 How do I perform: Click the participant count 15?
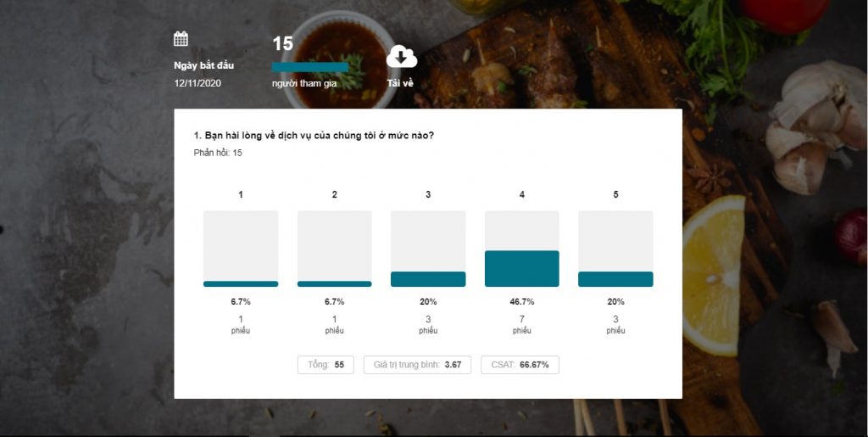(x=282, y=44)
